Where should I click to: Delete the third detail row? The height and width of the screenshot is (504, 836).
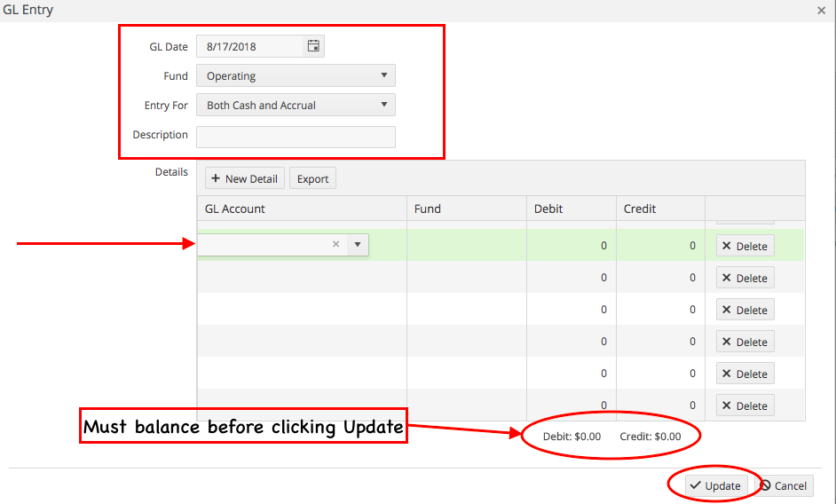click(x=745, y=310)
